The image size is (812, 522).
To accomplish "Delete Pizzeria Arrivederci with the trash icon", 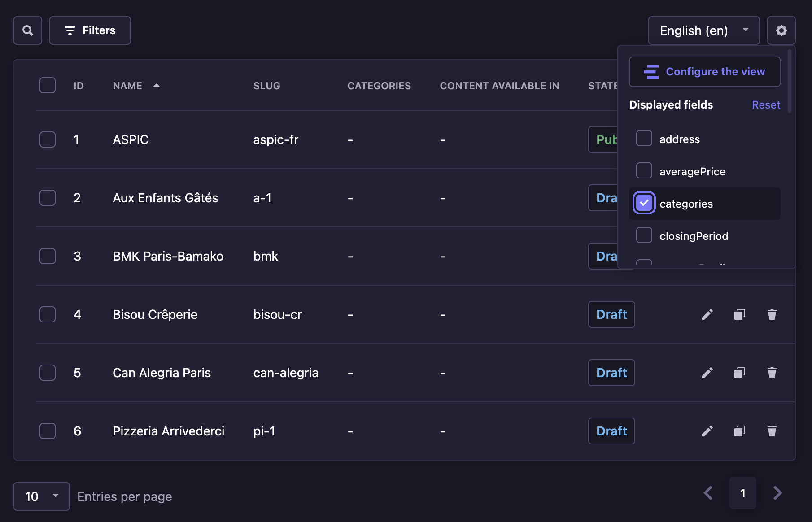I will click(x=772, y=431).
